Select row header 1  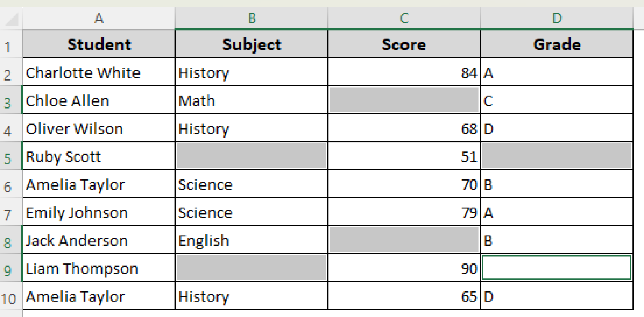(x=10, y=44)
